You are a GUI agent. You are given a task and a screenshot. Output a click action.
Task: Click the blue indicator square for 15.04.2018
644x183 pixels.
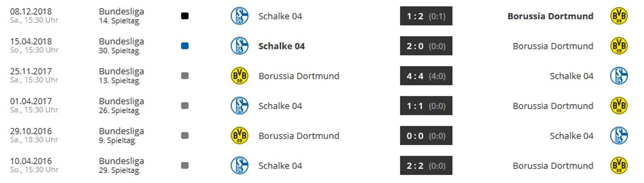(185, 46)
